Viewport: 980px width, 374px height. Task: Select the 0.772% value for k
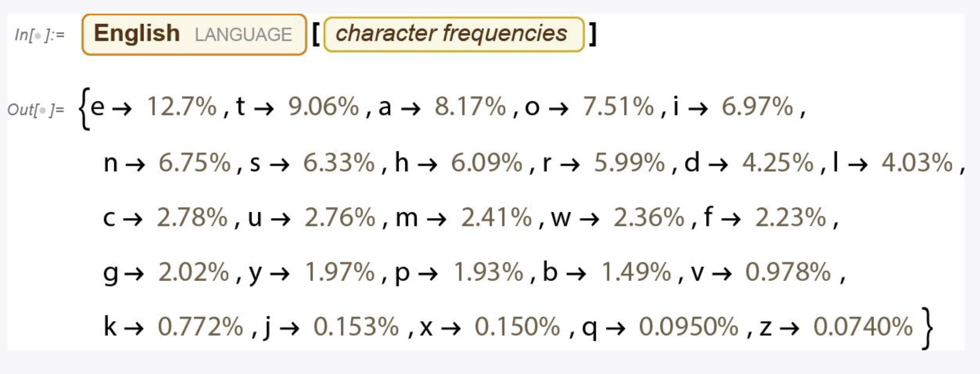(x=201, y=327)
